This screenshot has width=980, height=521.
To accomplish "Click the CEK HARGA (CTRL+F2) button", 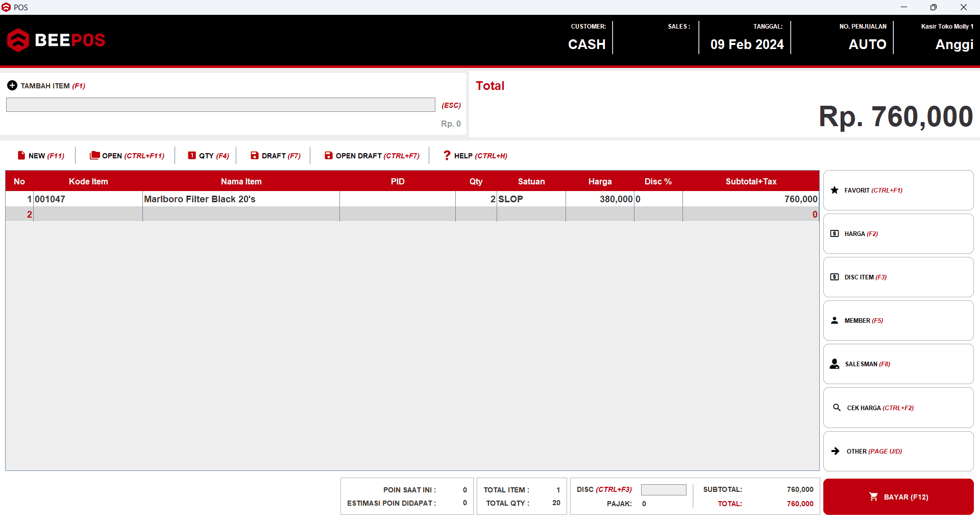I will [x=898, y=408].
